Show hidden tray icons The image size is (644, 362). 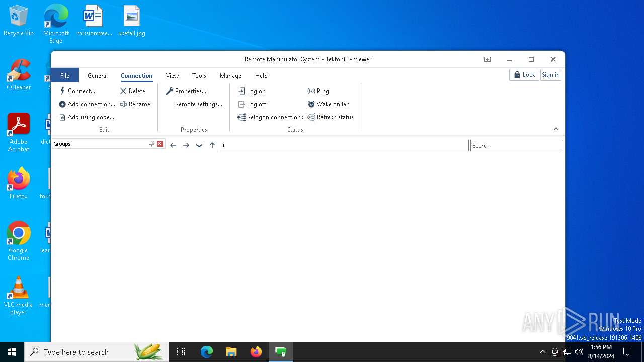(542, 352)
